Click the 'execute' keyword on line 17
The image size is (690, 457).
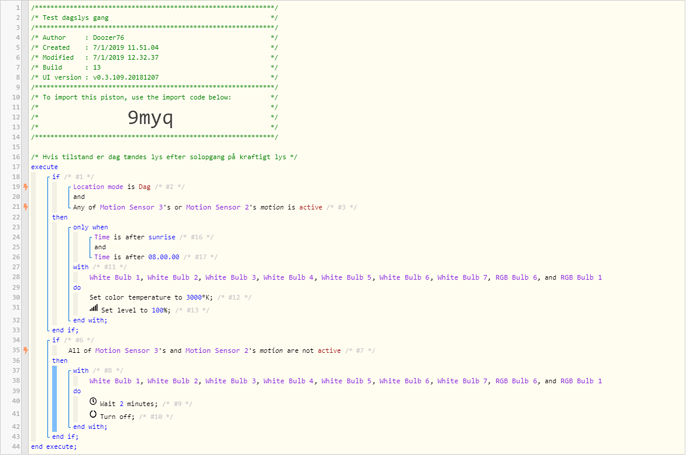point(44,167)
